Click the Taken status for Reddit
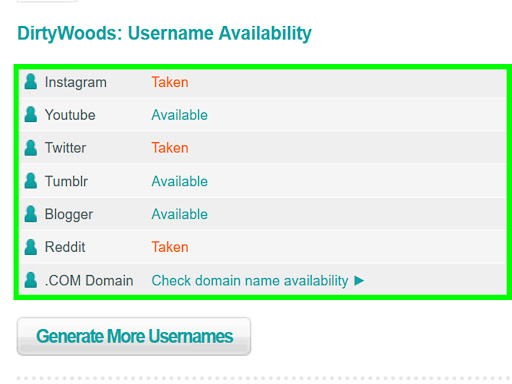This screenshot has height=384, width=512. (170, 247)
